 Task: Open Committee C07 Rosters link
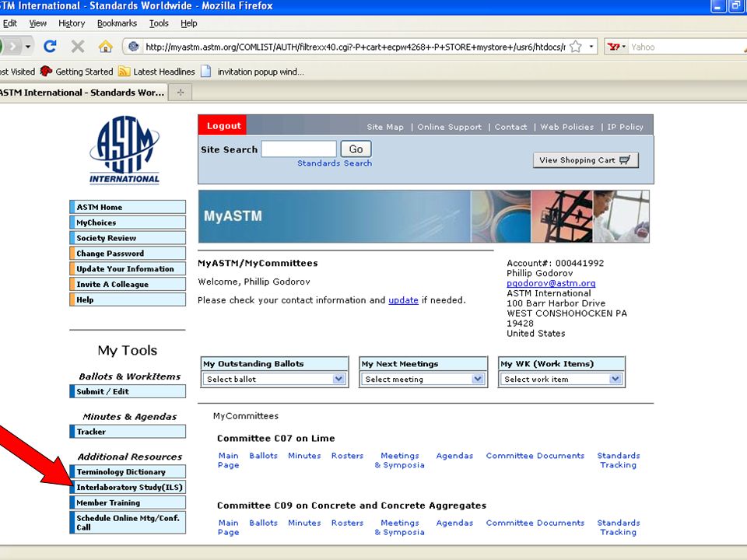[347, 455]
